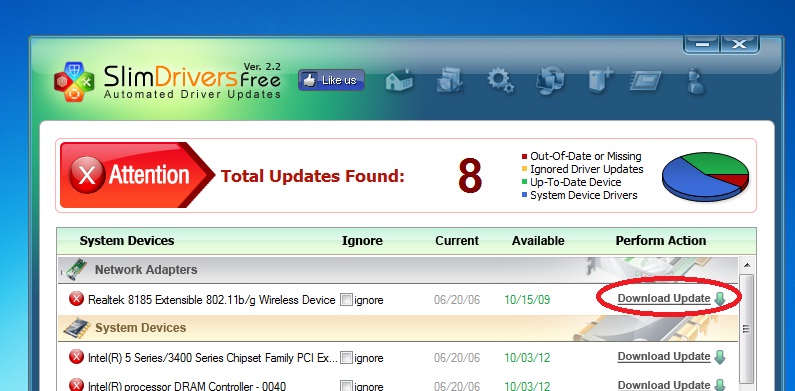This screenshot has height=391, width=795.
Task: Click the uninstall device plus icon
Action: click(x=600, y=80)
